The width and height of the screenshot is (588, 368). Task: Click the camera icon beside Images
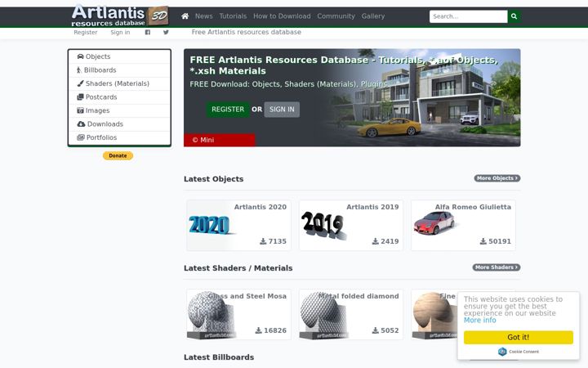(80, 110)
